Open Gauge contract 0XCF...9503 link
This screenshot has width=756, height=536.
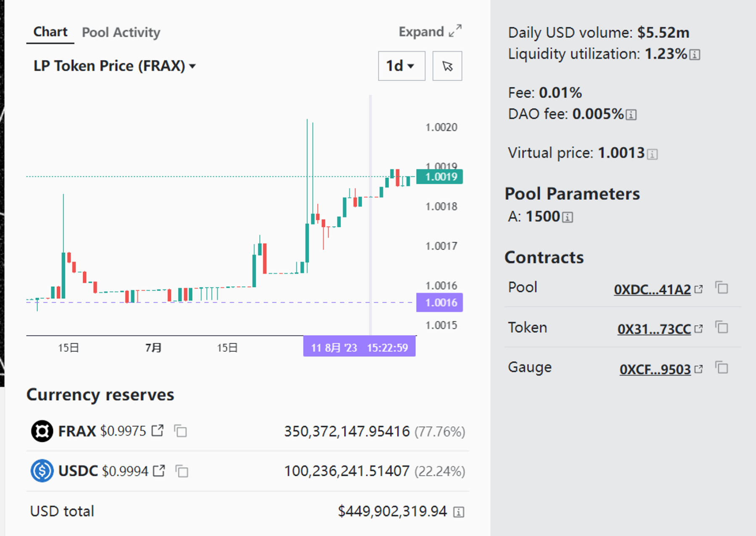coord(655,370)
